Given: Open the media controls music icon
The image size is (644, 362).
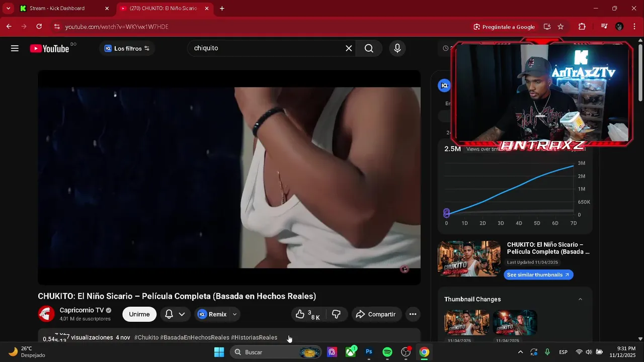Looking at the screenshot, I should click(x=604, y=27).
